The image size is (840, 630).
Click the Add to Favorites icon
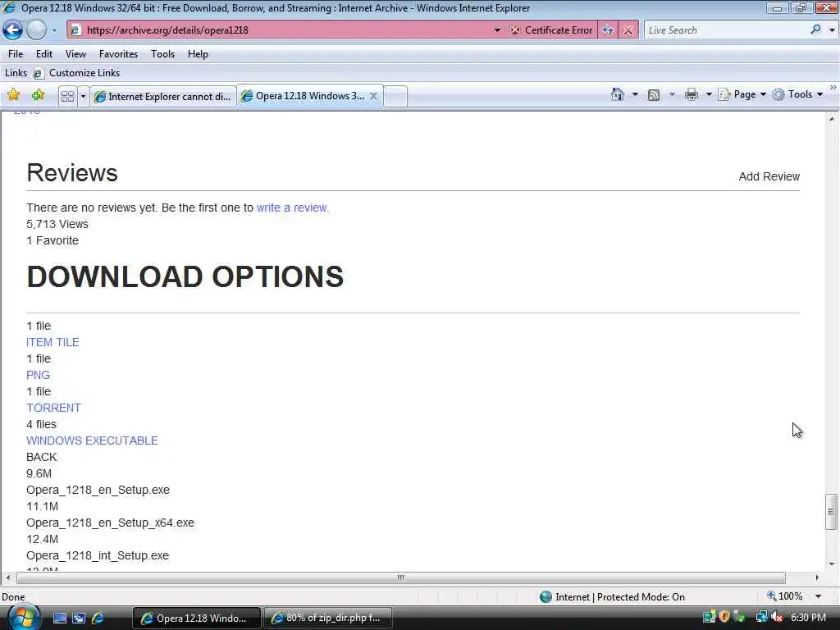[x=38, y=95]
